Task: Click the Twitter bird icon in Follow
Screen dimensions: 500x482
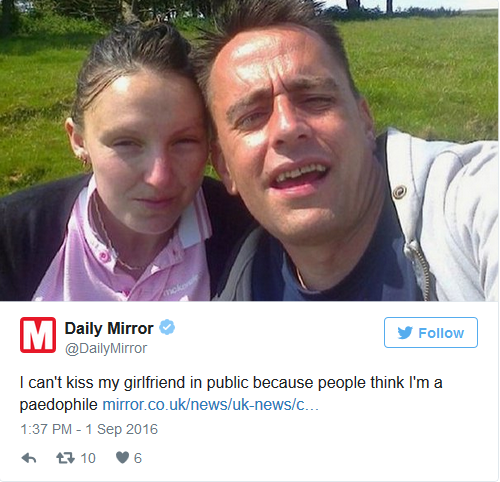Action: (405, 333)
